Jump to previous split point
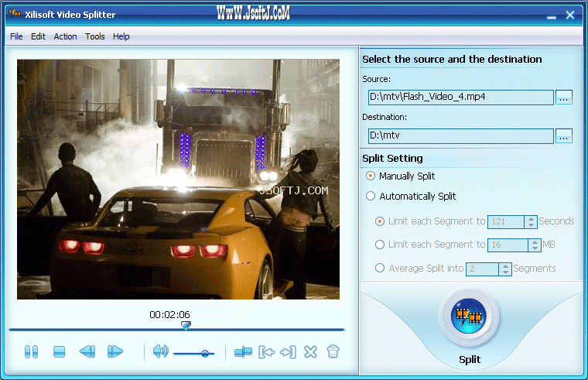Image resolution: width=588 pixels, height=380 pixels. (x=266, y=352)
